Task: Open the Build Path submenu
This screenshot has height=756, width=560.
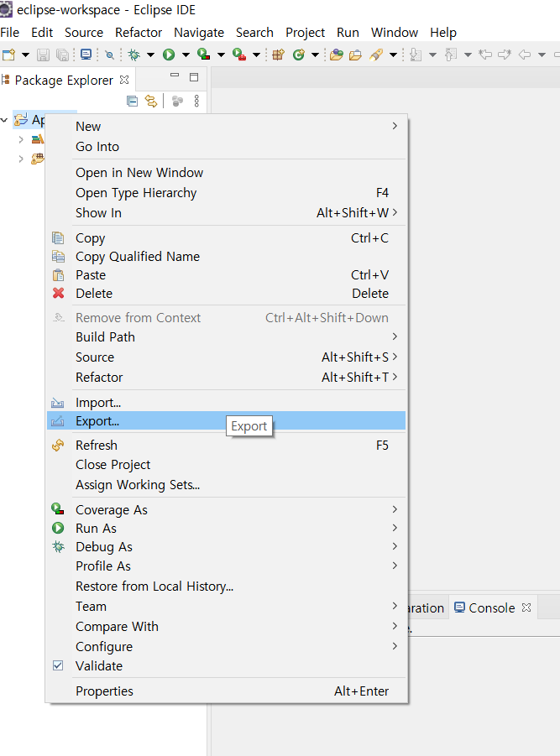Action: click(226, 336)
